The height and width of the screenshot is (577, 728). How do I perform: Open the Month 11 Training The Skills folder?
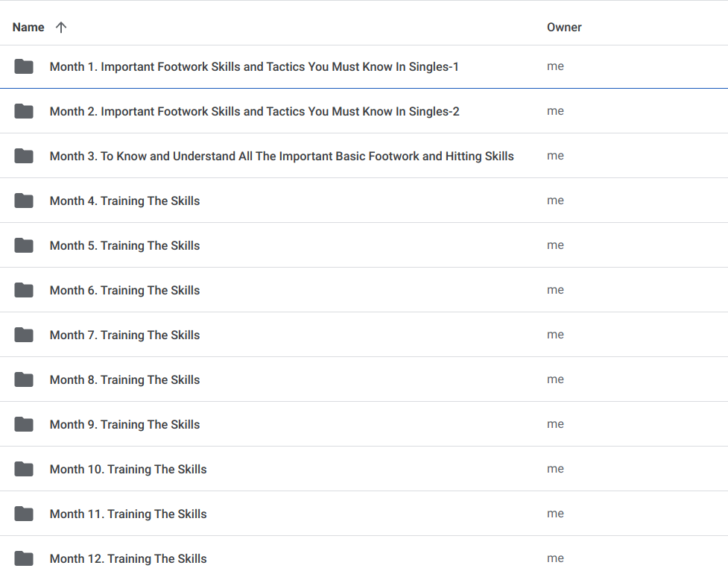click(128, 514)
